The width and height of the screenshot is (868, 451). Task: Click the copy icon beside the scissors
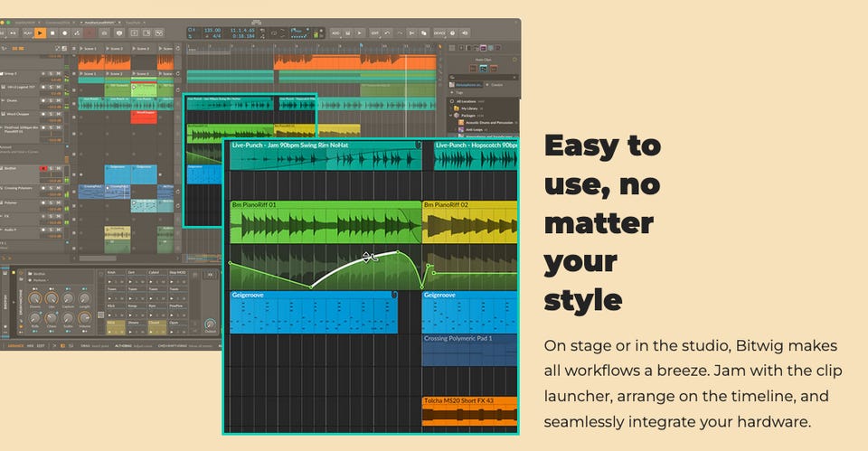tap(423, 33)
